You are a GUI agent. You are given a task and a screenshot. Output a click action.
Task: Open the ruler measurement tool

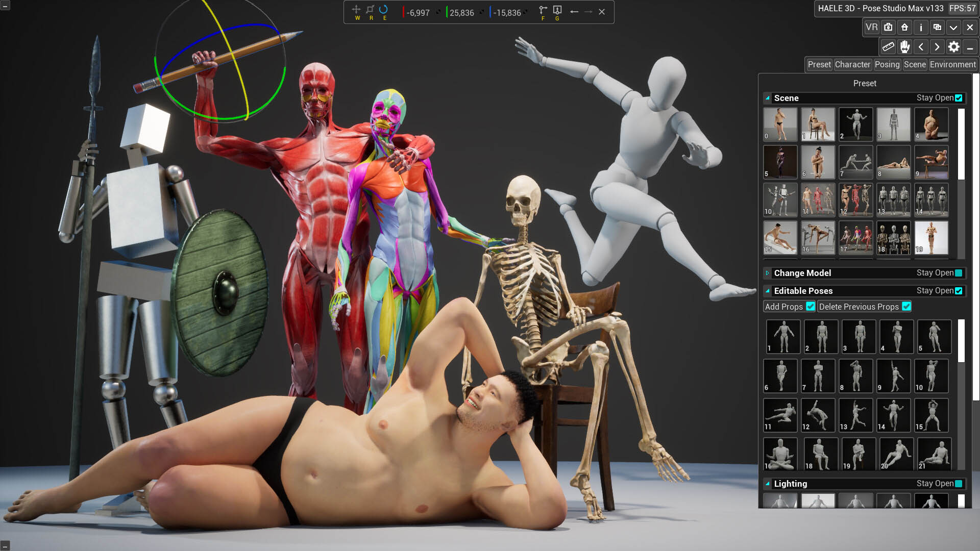point(888,47)
